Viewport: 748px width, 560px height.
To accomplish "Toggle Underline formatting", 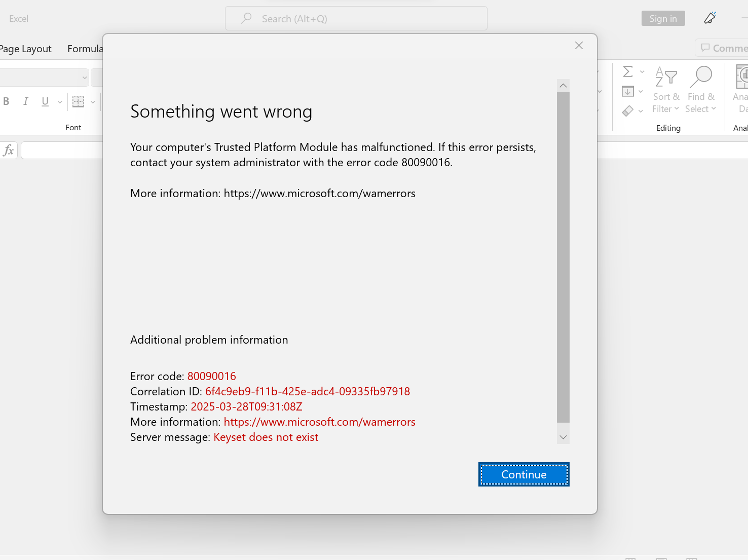I will 45,101.
